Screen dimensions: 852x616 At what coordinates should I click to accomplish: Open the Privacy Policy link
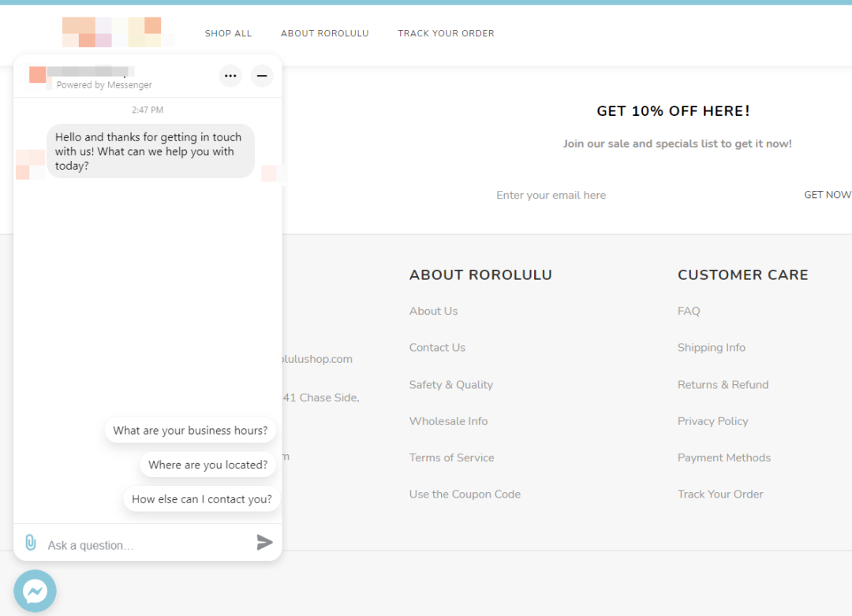coord(712,421)
